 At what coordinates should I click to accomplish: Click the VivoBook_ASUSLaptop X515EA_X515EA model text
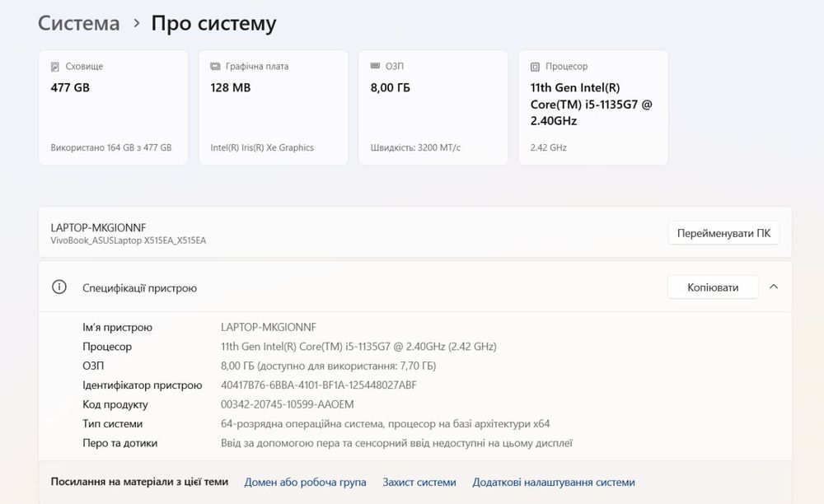pos(129,240)
